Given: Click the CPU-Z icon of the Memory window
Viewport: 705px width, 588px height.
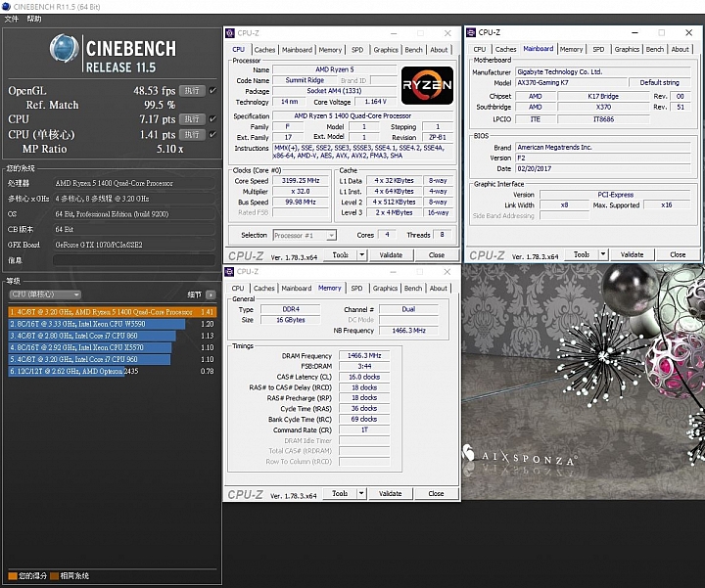Looking at the screenshot, I should pos(229,272).
